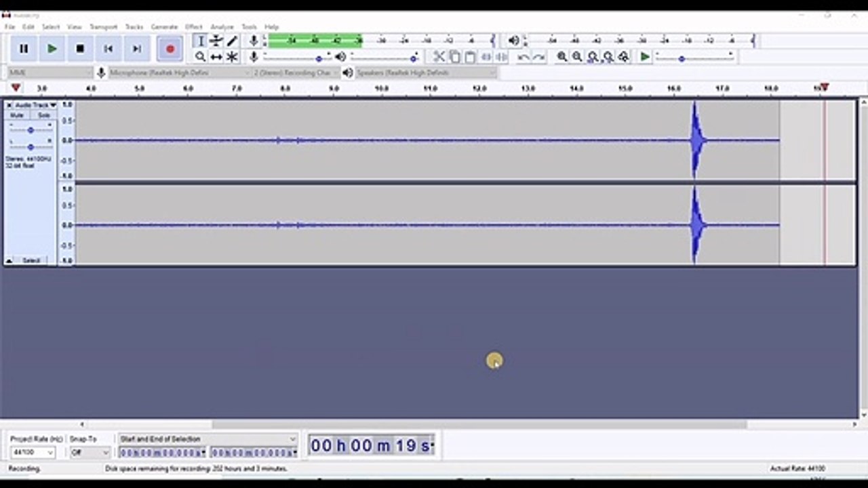
Task: Click the Redo arrow icon
Action: tap(539, 57)
